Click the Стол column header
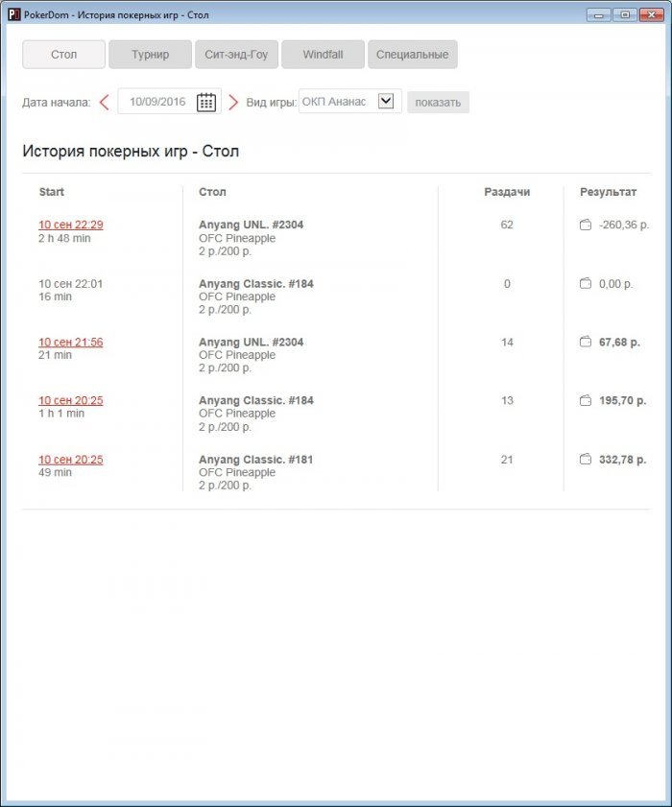The width and height of the screenshot is (672, 807). [212, 192]
